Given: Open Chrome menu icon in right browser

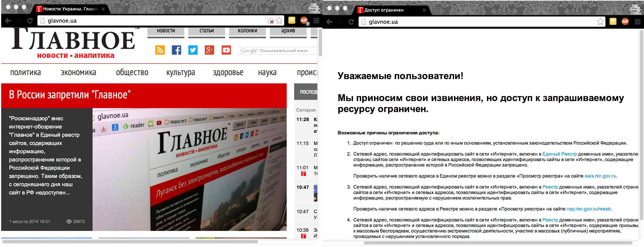Looking at the screenshot, I should coord(637,22).
